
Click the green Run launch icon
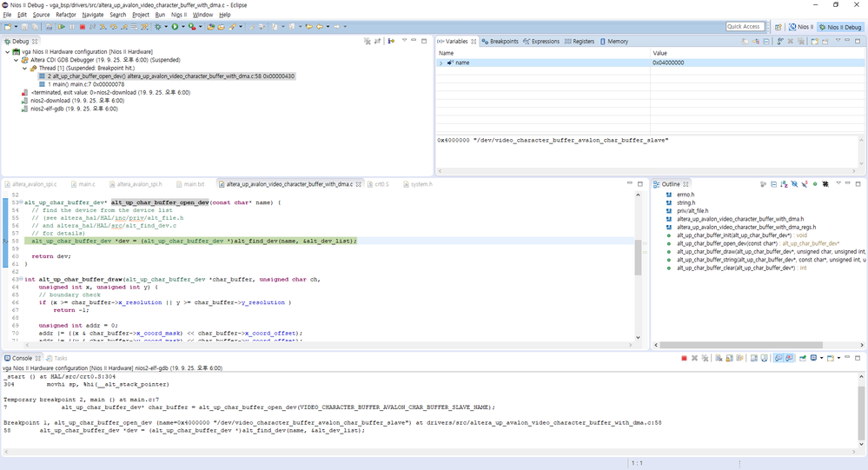(x=175, y=27)
